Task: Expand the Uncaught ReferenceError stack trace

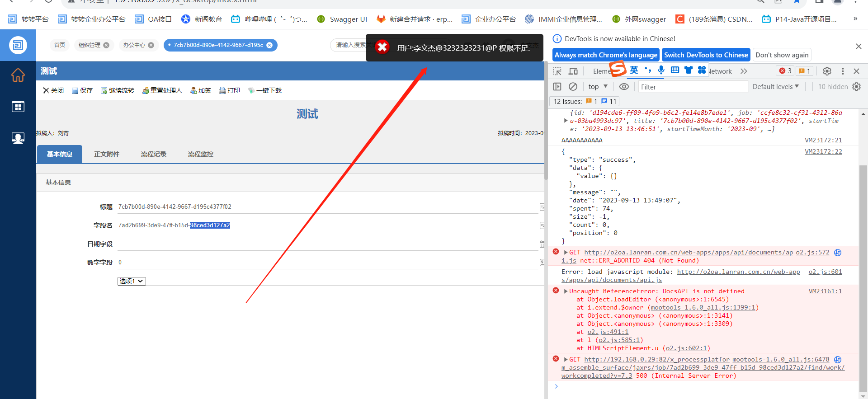Action: [566, 291]
